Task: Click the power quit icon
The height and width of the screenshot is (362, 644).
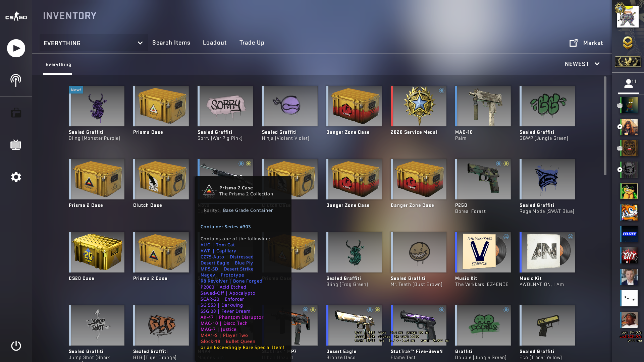Action: [x=16, y=346]
